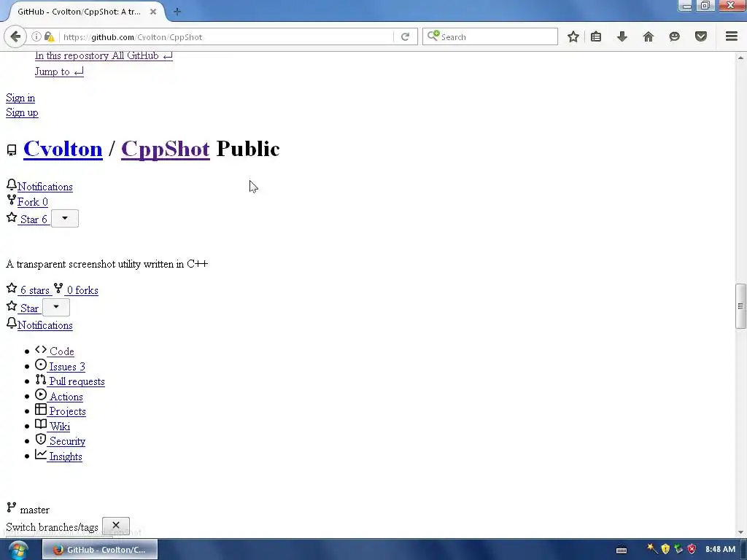Click the circle icon next to Issues 3

(41, 365)
